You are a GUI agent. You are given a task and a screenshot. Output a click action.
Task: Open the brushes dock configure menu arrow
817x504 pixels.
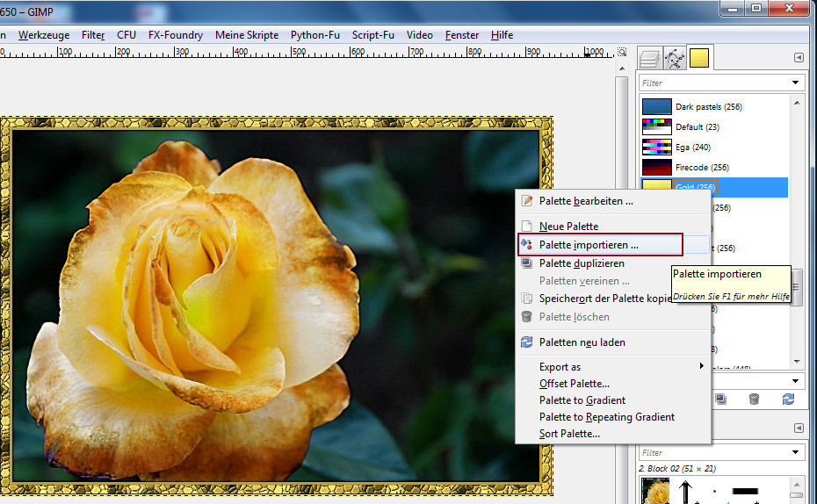(799, 428)
